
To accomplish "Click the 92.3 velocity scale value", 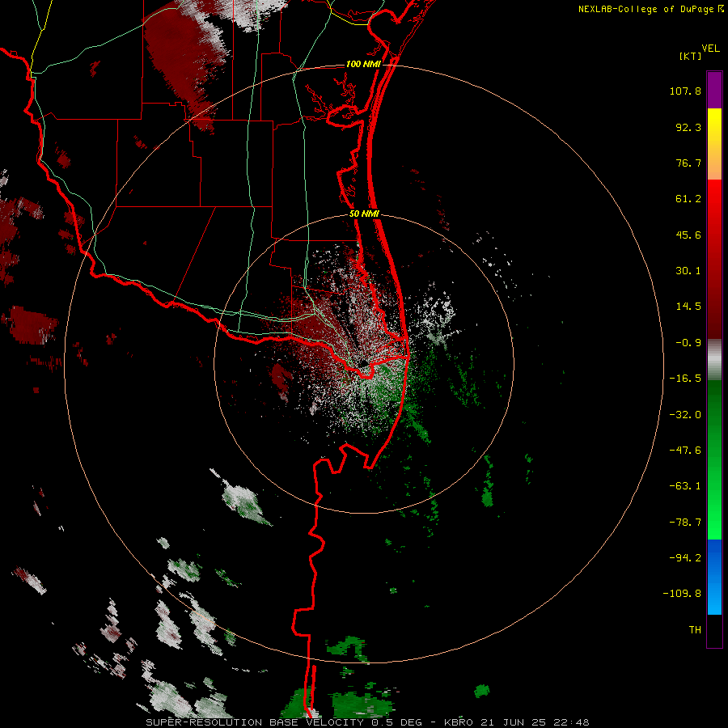I will tap(688, 127).
